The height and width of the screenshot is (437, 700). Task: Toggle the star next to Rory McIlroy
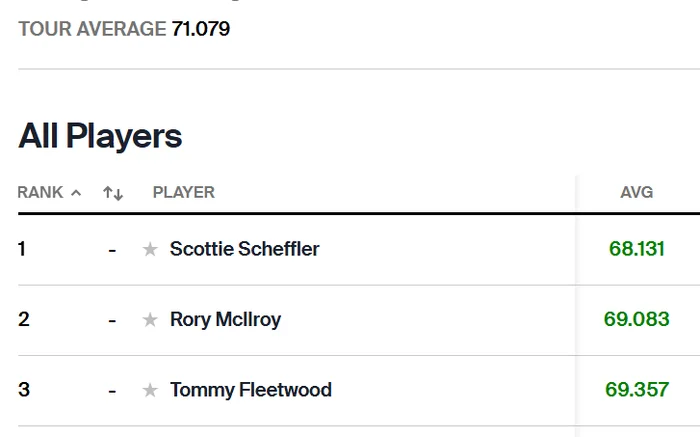click(x=150, y=320)
